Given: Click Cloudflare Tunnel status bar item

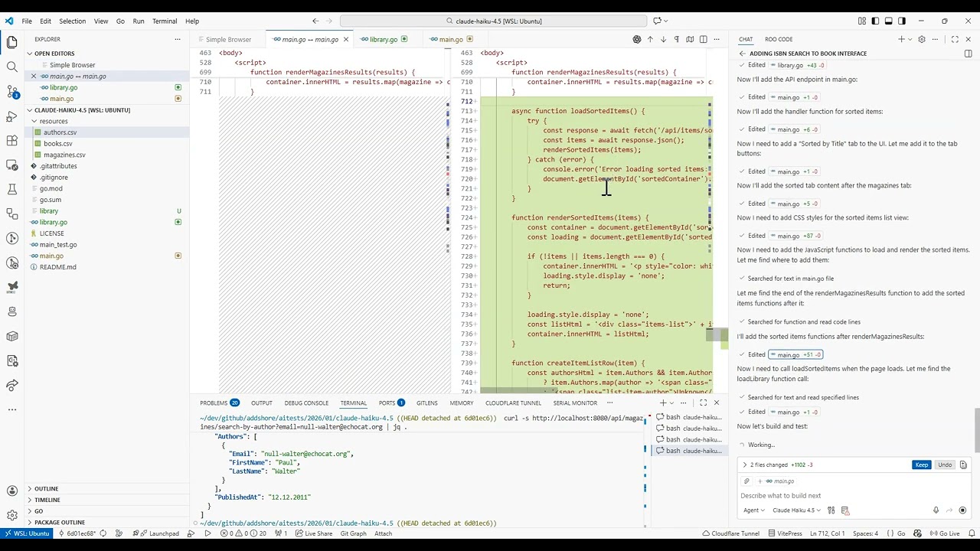Looking at the screenshot, I should [x=730, y=533].
